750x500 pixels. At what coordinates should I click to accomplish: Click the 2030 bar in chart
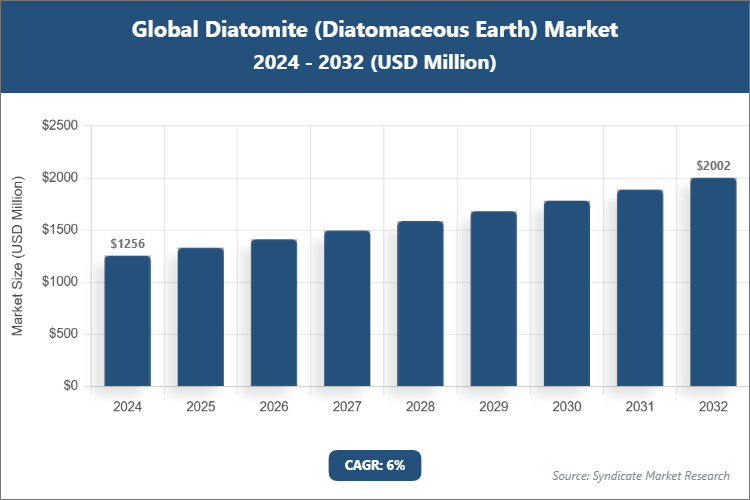[567, 293]
